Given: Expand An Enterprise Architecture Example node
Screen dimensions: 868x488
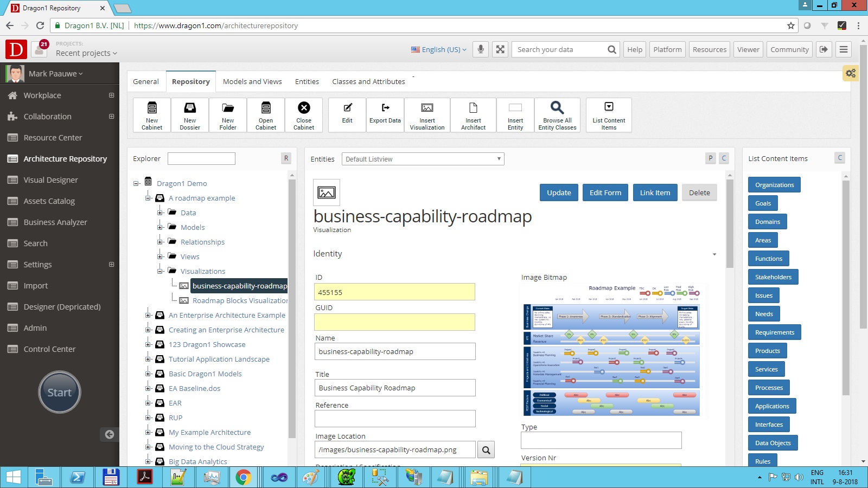Looking at the screenshot, I should (x=148, y=315).
